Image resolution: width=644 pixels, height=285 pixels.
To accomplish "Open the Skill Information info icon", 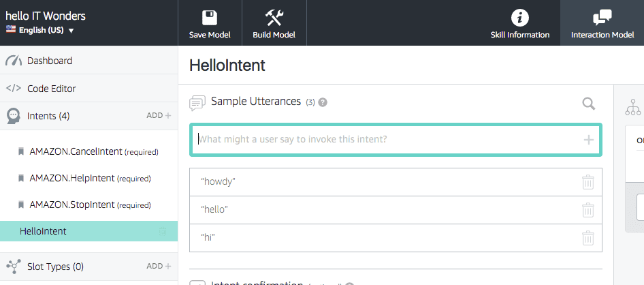I will [x=519, y=18].
